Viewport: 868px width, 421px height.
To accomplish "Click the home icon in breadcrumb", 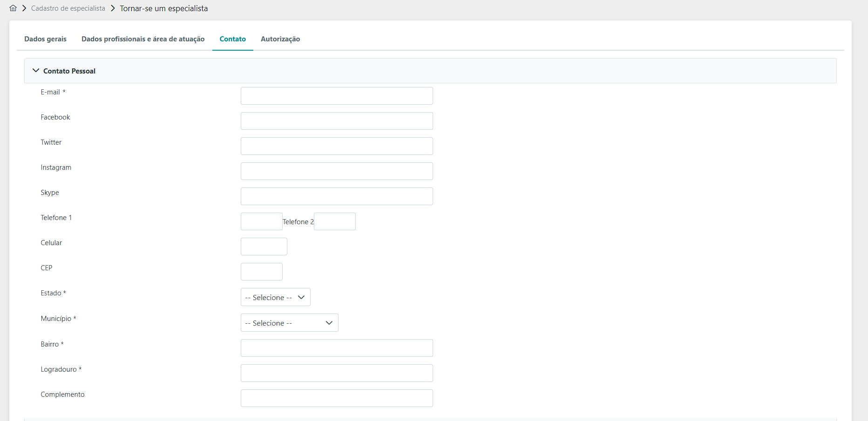I will click(13, 8).
